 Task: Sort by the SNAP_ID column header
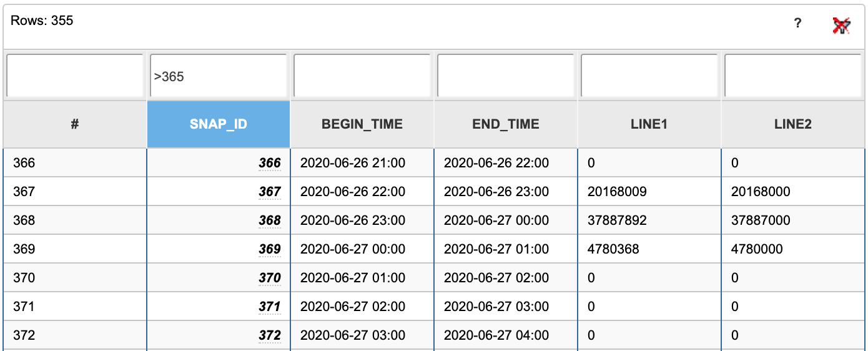point(219,124)
